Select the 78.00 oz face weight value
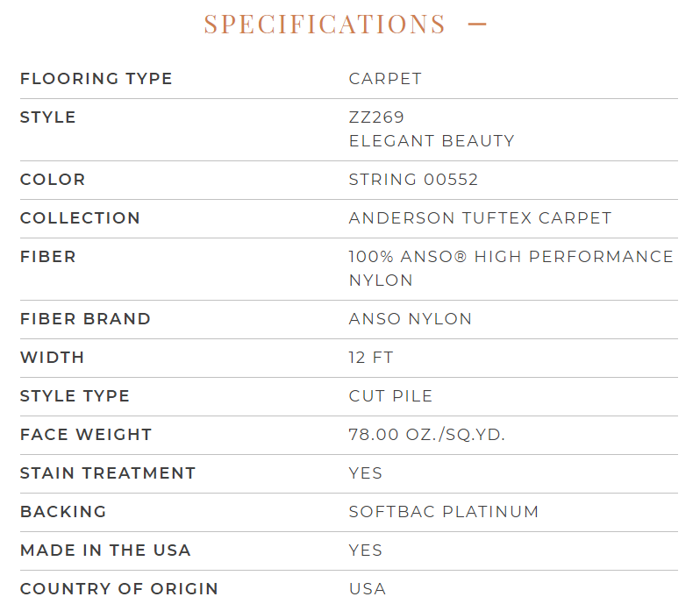This screenshot has height=611, width=700. tap(427, 435)
